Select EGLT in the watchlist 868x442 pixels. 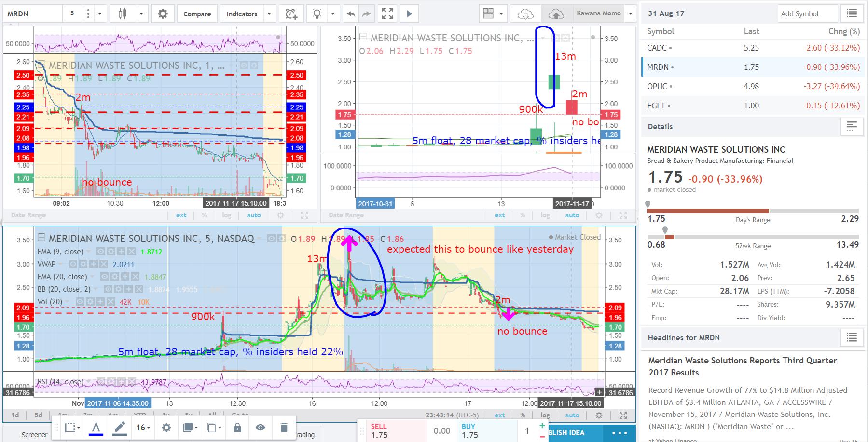[x=753, y=106]
